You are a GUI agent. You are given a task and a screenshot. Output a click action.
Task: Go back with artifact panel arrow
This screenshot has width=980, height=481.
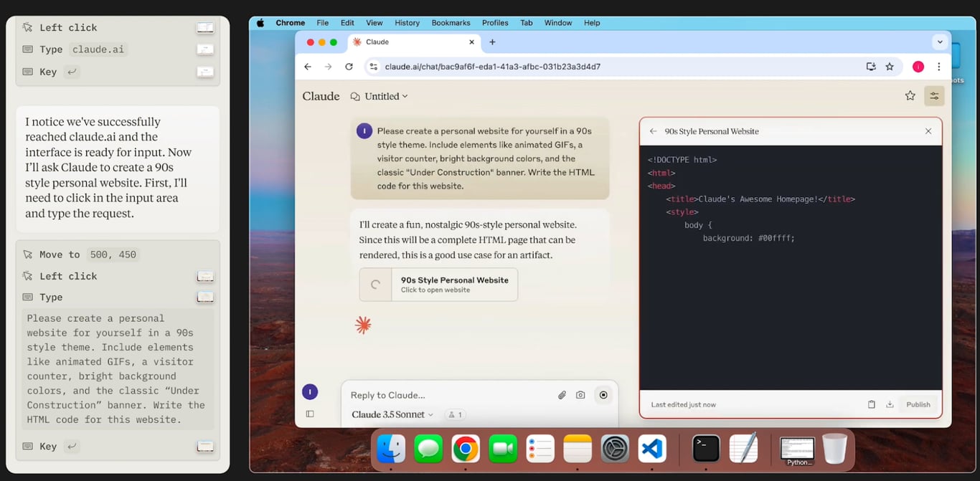[x=653, y=131]
